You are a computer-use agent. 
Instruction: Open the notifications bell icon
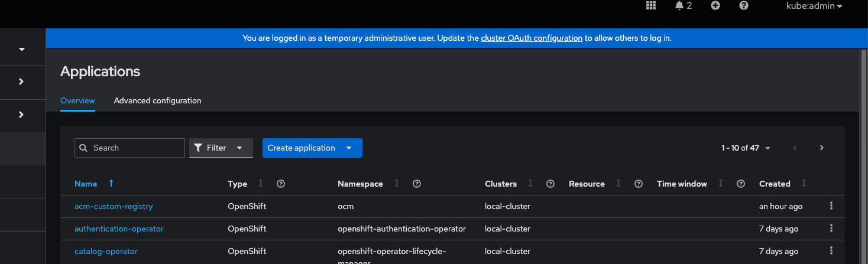679,6
